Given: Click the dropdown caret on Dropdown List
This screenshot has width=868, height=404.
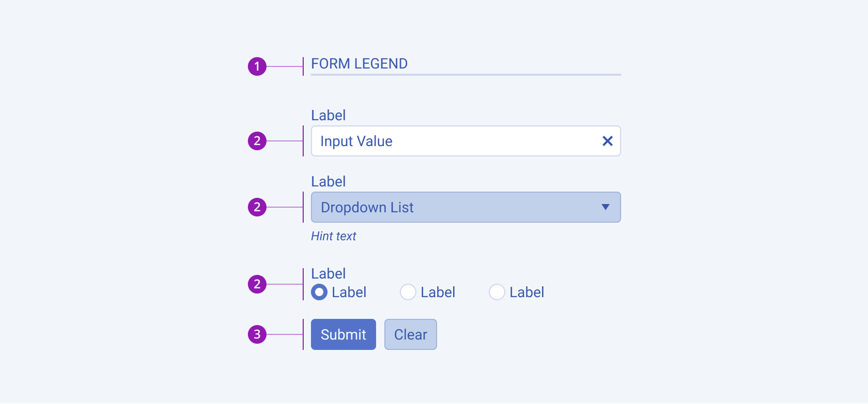Looking at the screenshot, I should pyautogui.click(x=606, y=207).
